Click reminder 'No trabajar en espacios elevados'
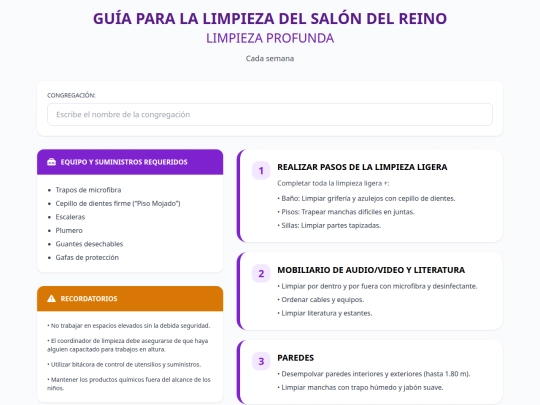The width and height of the screenshot is (540, 405). pyautogui.click(x=129, y=325)
